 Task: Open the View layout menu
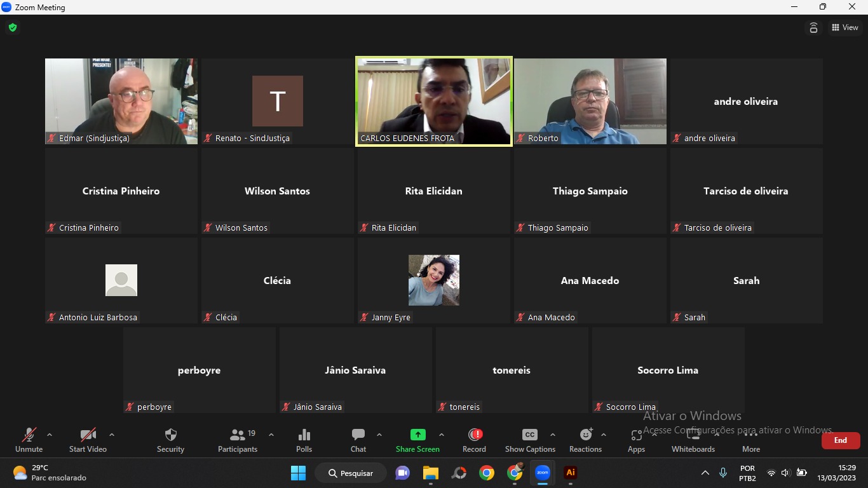845,27
